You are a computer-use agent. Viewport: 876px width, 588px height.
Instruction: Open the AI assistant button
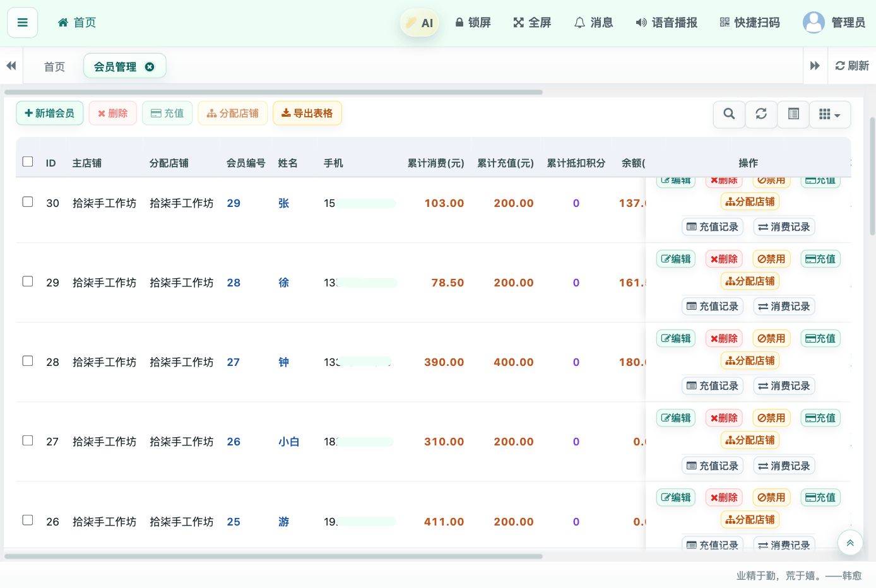[419, 23]
